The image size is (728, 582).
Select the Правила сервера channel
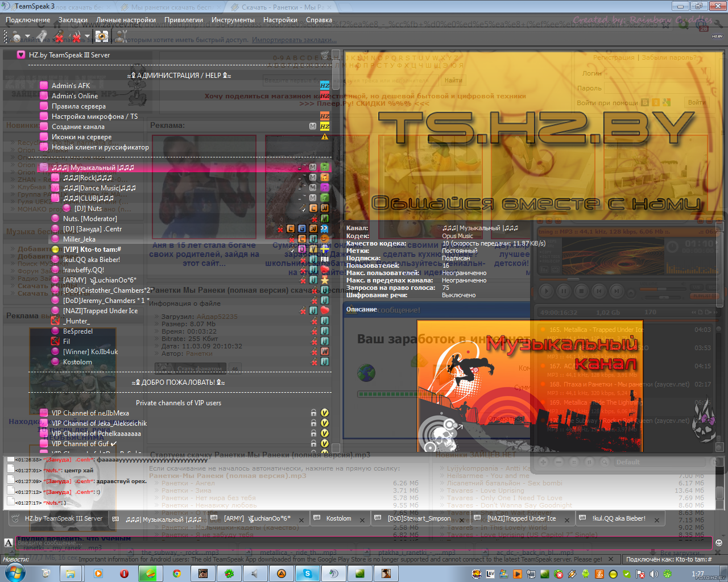(x=78, y=106)
